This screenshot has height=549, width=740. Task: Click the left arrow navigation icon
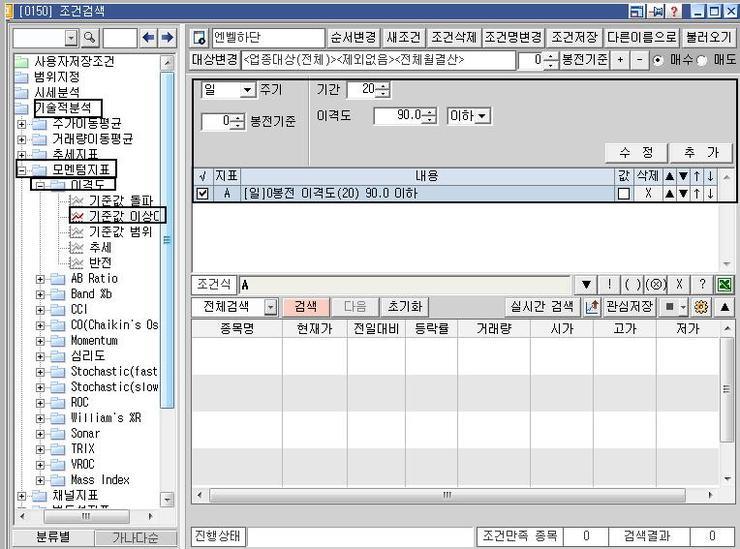click(x=148, y=38)
